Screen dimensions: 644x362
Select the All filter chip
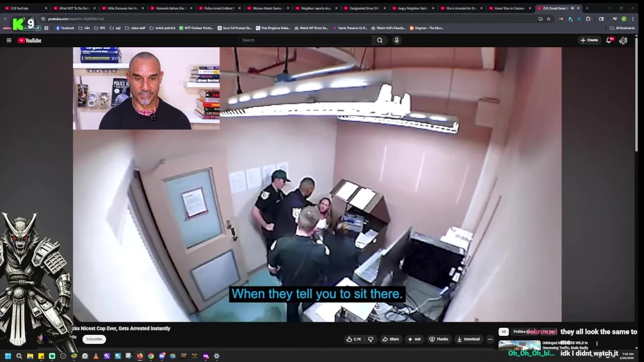pos(504,332)
